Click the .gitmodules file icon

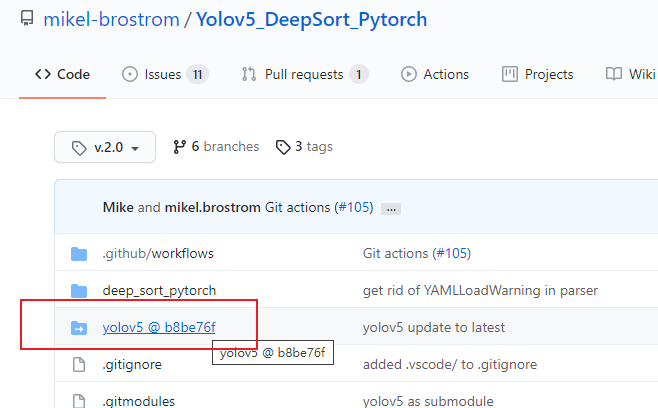point(79,401)
